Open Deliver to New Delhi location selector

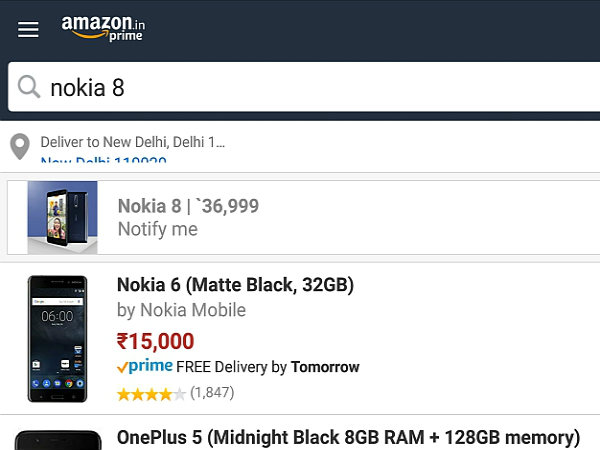coord(132,142)
